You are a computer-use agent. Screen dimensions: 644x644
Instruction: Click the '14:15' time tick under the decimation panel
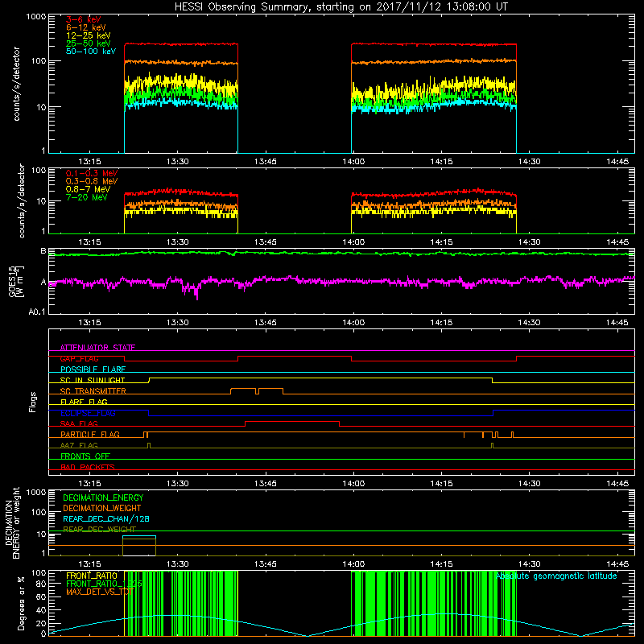pyautogui.click(x=441, y=564)
